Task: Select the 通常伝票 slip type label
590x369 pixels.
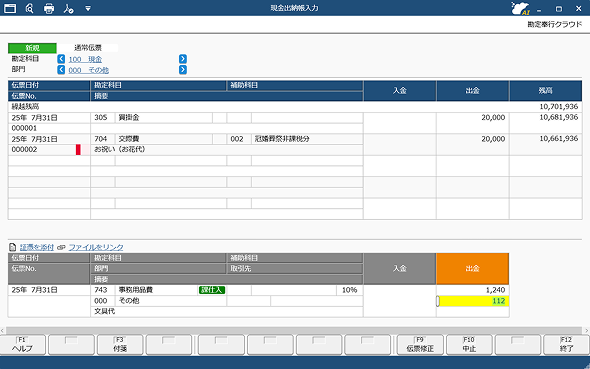Action: pyautogui.click(x=88, y=48)
